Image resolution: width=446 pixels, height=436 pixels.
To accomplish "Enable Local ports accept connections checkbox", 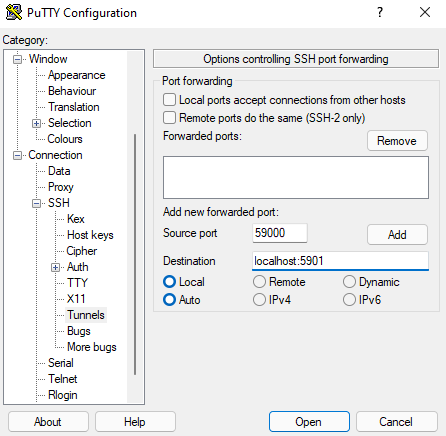I will pyautogui.click(x=169, y=100).
